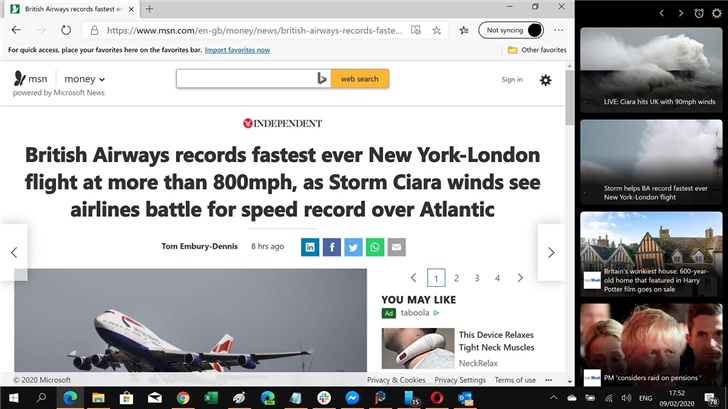Show hidden system tray icons
Screen dimensions: 728x409
point(553,398)
